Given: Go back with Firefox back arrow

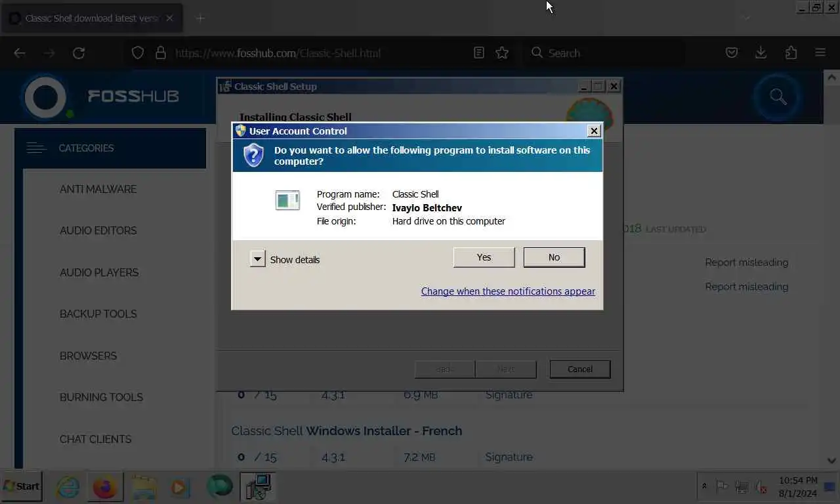Looking at the screenshot, I should 20,53.
